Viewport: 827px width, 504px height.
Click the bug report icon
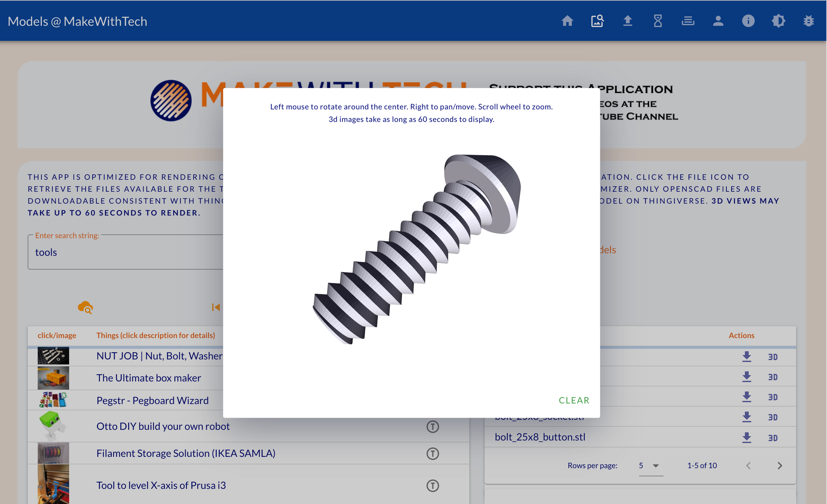point(808,21)
